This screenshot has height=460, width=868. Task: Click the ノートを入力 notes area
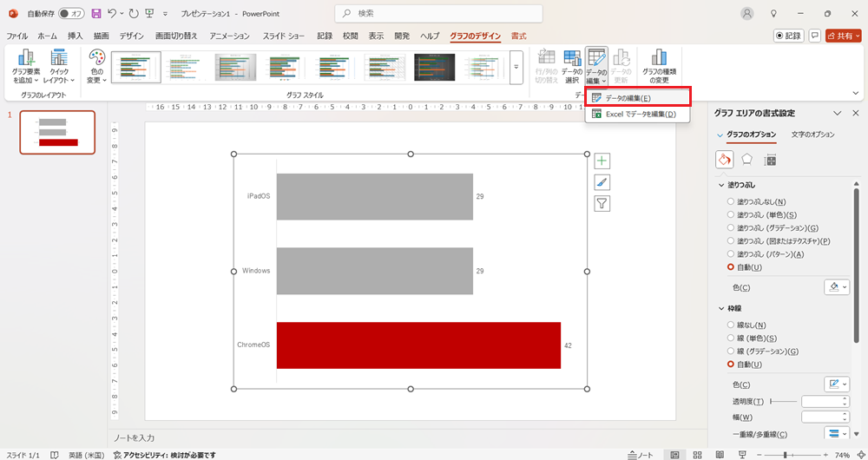point(134,437)
